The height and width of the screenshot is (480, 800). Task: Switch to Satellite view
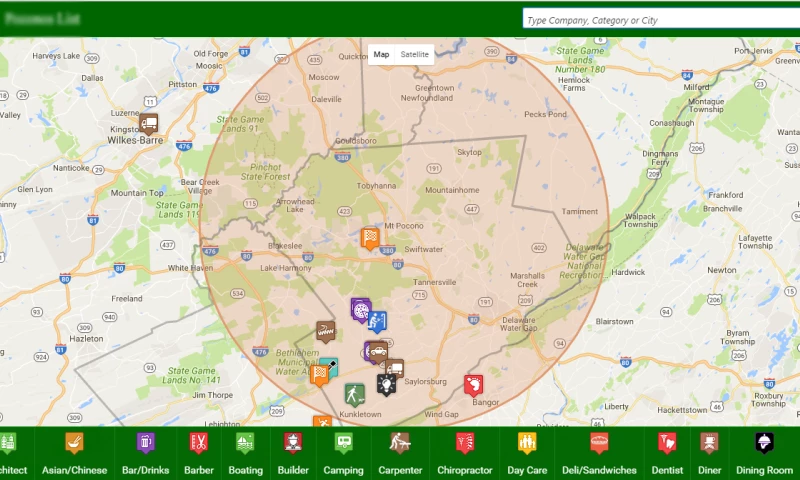click(414, 54)
